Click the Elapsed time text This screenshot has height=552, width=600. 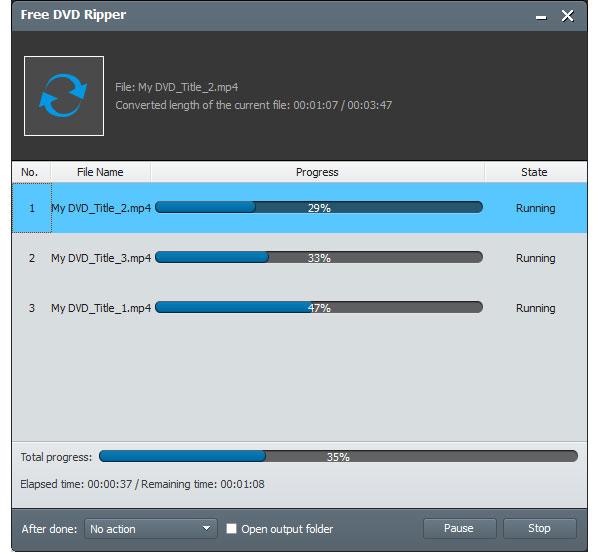76,484
